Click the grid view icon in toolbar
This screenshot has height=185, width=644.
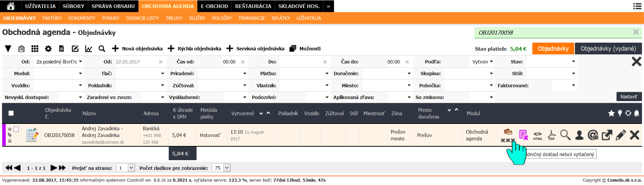tap(35, 49)
